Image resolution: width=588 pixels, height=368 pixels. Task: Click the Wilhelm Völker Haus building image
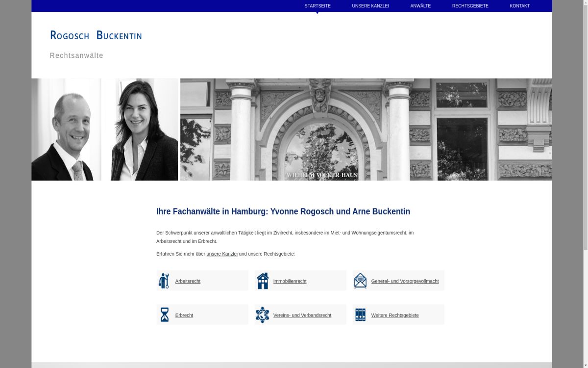click(366, 130)
